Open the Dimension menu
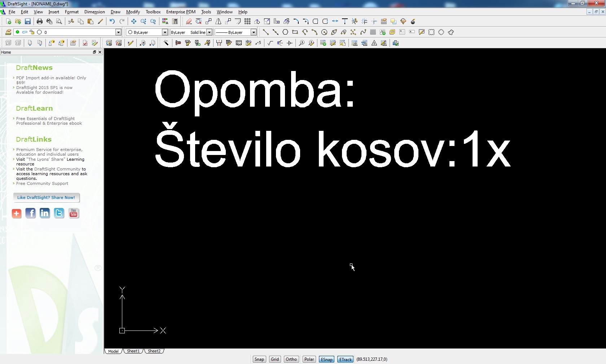Screen dimensions: 606x364 click(x=95, y=12)
